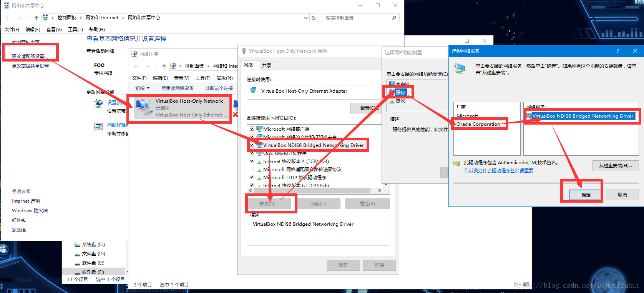
Task: Click the driver icon in 网络服务 list
Action: click(x=529, y=116)
